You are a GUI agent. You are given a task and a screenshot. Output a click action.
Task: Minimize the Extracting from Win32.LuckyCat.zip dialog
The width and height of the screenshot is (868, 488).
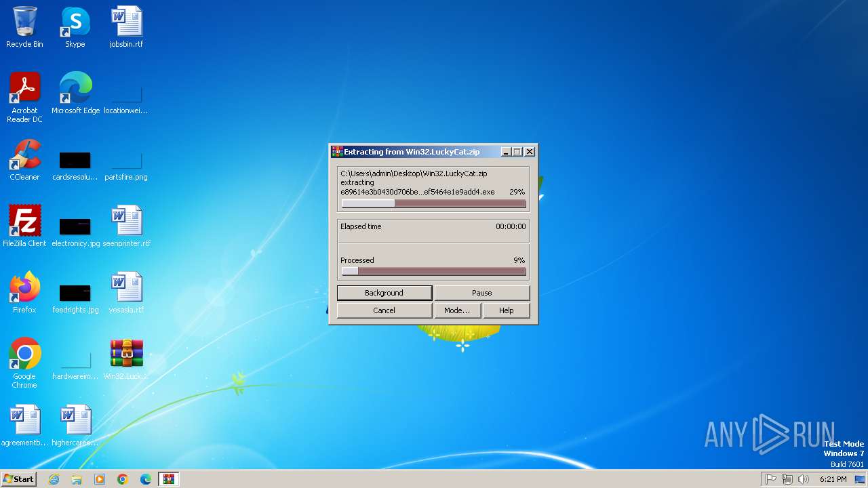click(506, 152)
